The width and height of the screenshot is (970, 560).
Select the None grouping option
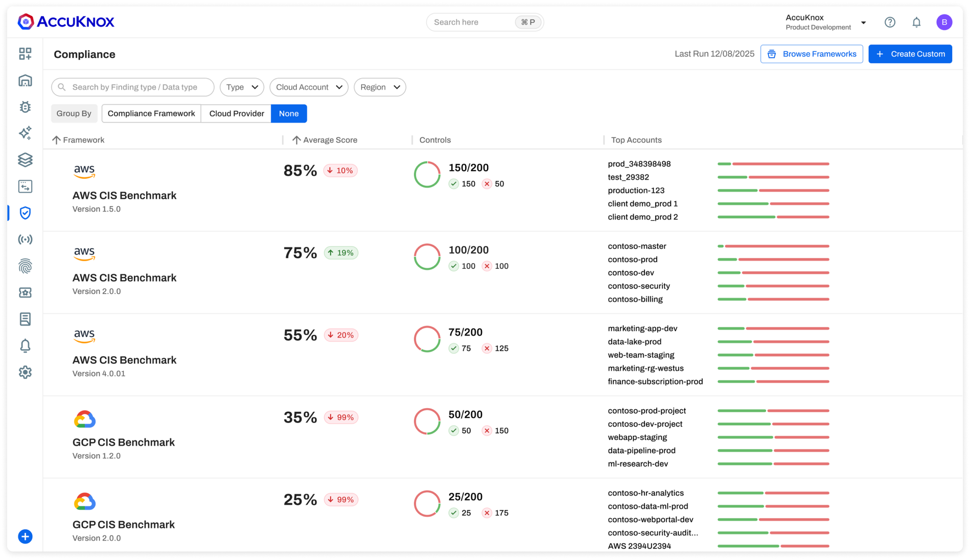(288, 113)
